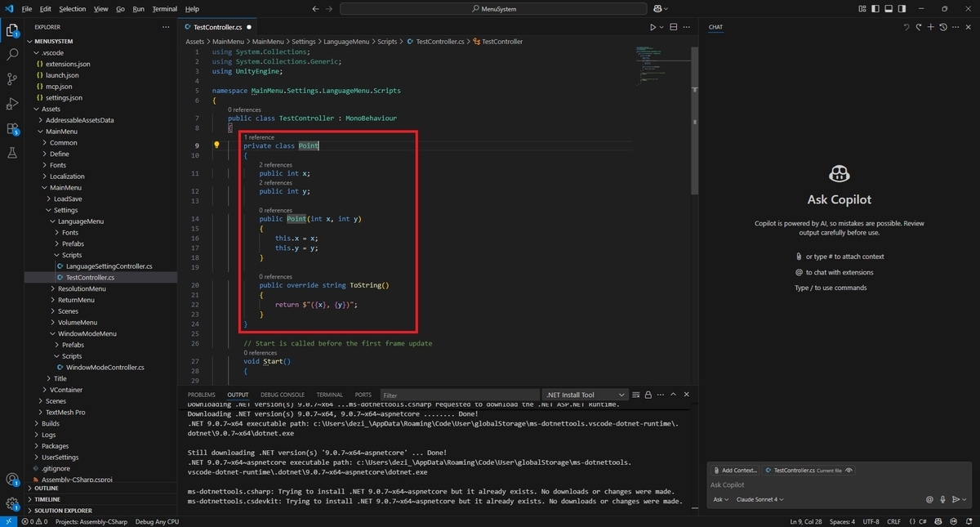Click Ln 9, Col 28 in status bar
Viewport: 980px width, 527px height.
coord(807,521)
